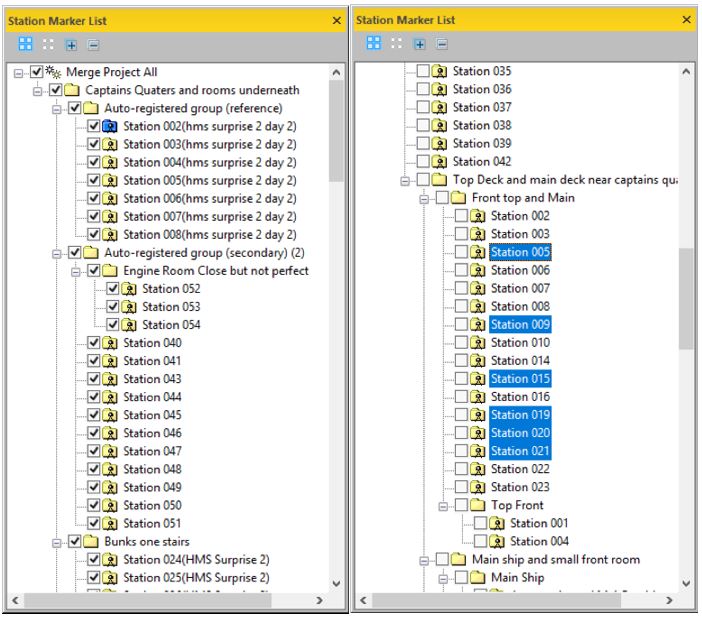This screenshot has height=617, width=702.
Task: Check the Station 022 checkbox
Action: (461, 469)
